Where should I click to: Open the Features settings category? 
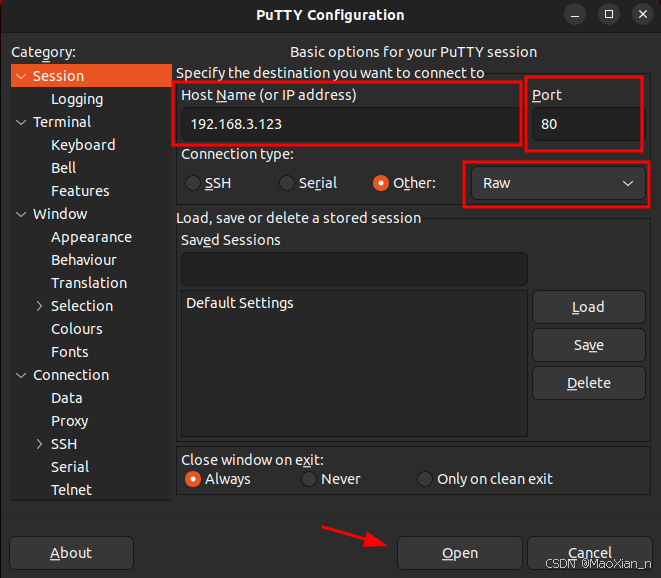[x=80, y=191]
